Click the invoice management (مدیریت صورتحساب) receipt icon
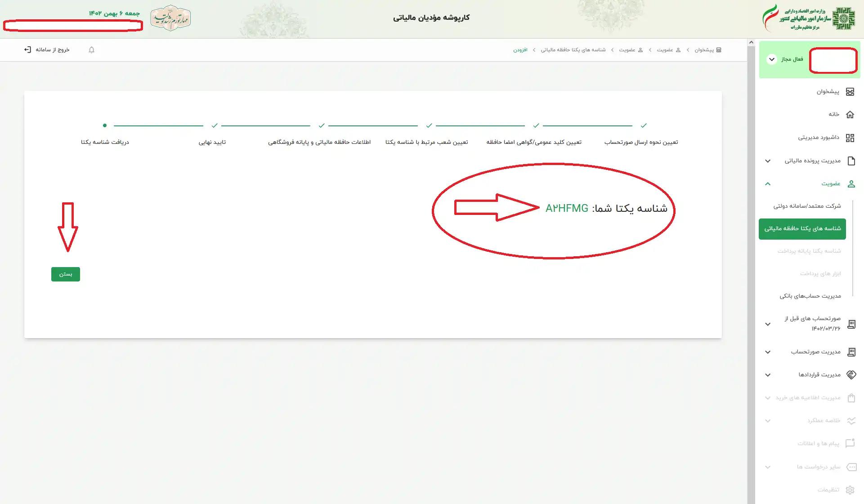 [851, 352]
